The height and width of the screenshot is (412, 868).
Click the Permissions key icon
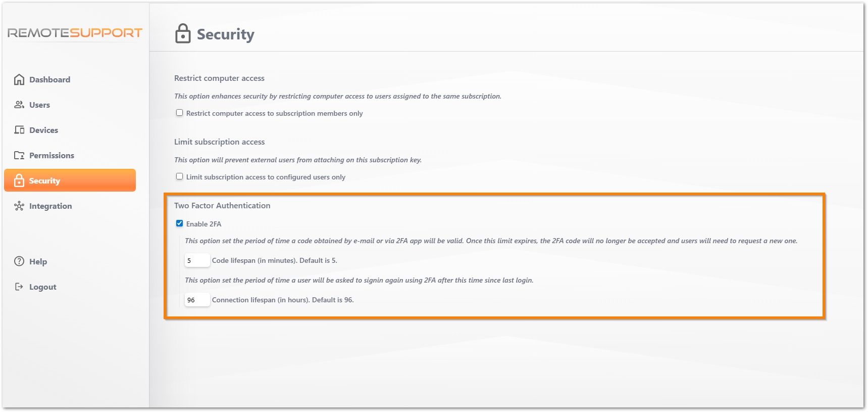point(19,155)
